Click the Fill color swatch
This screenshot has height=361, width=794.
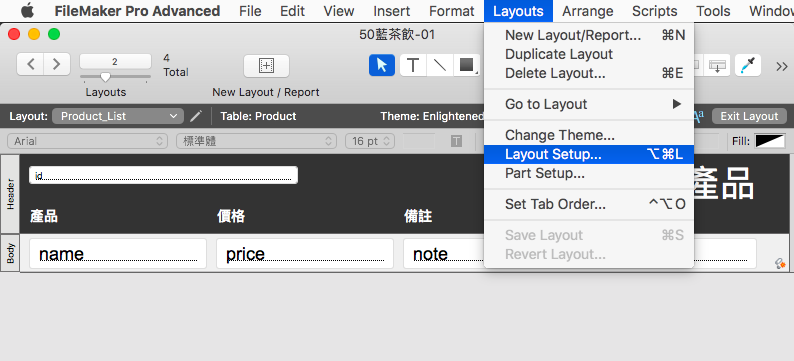770,141
